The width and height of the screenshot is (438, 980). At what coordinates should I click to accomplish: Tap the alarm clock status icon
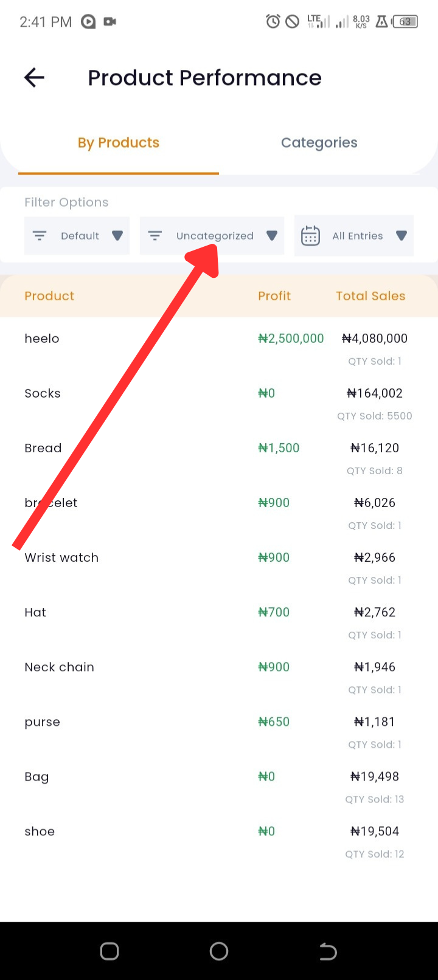[x=273, y=22]
